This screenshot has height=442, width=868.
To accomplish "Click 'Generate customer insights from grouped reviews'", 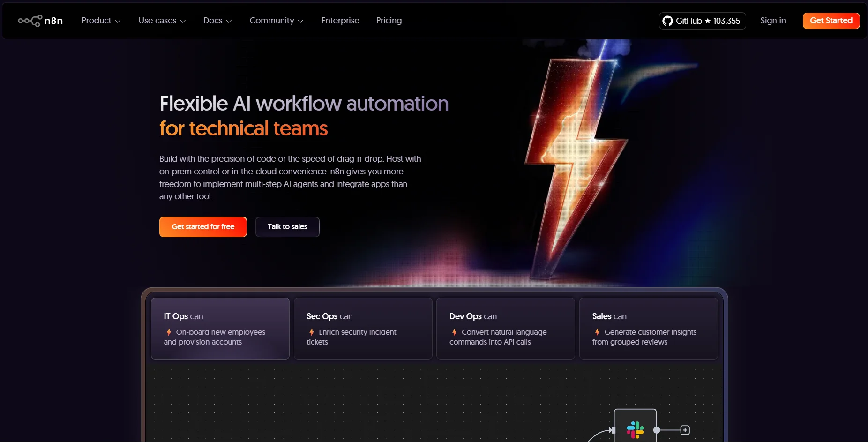I will [x=644, y=337].
